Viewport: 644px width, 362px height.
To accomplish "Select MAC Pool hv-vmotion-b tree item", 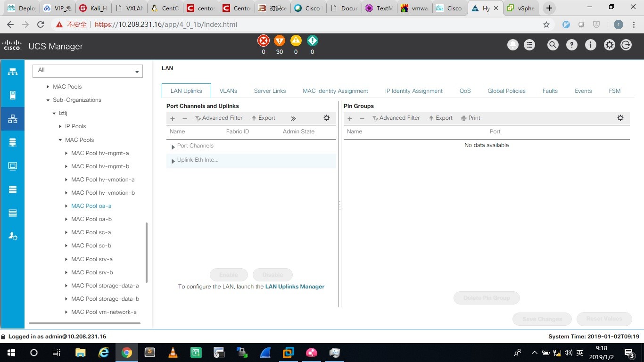I will point(103,193).
